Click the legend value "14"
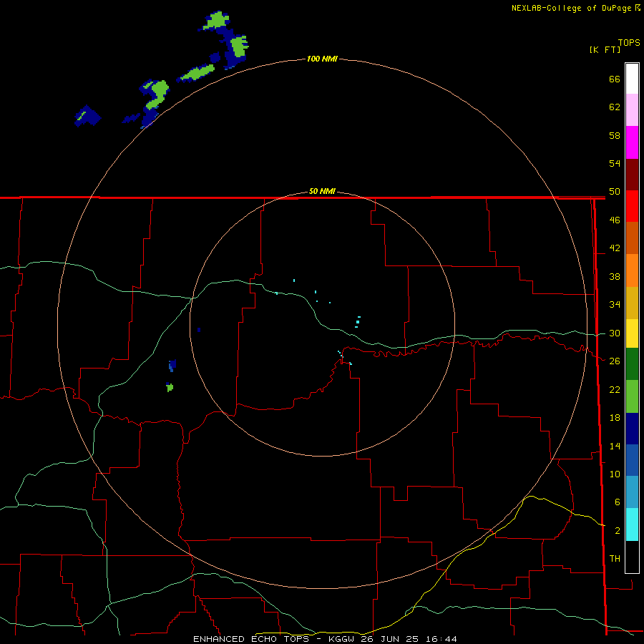This screenshot has height=644, width=644. point(615,446)
